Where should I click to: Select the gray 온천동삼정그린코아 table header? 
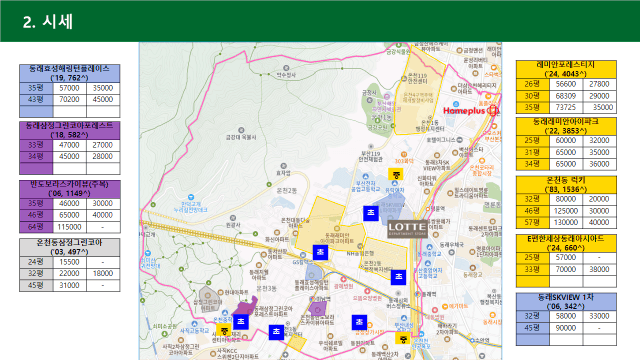pos(69,247)
